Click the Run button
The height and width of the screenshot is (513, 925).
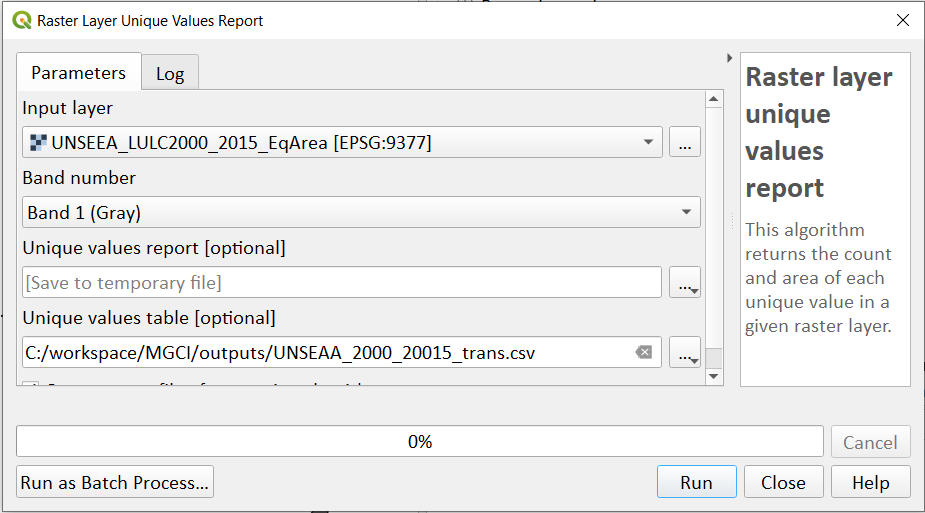pyautogui.click(x=697, y=482)
